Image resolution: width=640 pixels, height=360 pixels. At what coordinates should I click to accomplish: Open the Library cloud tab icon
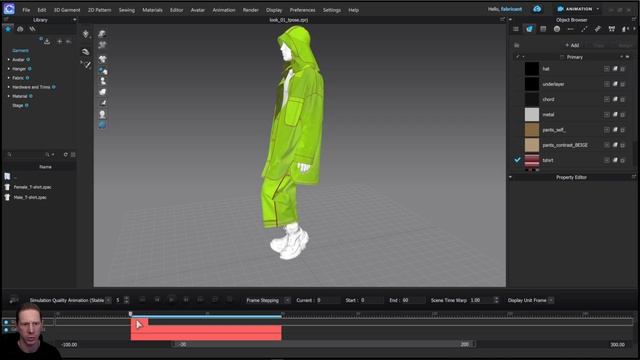click(x=20, y=29)
